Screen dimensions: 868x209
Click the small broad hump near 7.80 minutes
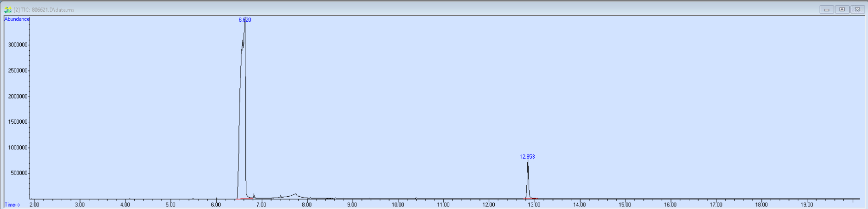point(295,196)
